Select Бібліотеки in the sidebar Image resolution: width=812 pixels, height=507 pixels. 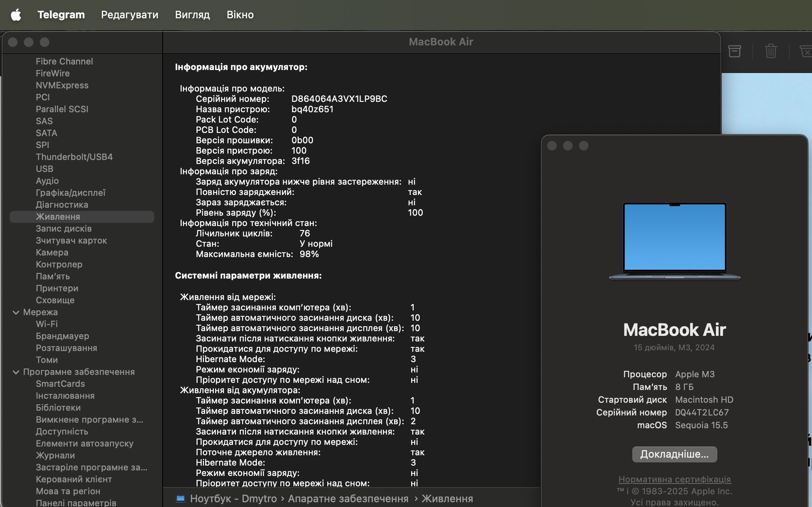click(x=58, y=408)
